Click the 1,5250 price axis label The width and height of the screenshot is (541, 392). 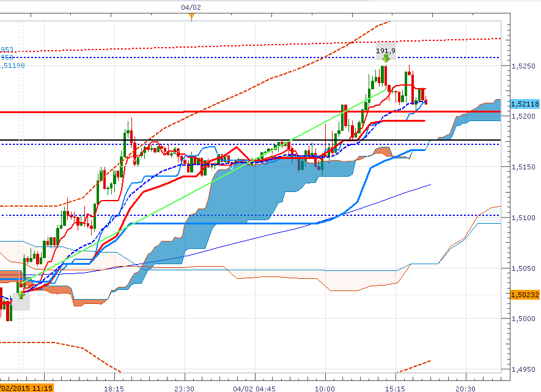click(x=523, y=66)
